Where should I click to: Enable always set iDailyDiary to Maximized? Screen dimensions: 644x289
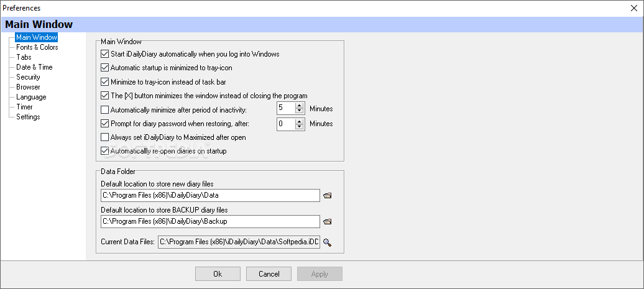pos(104,137)
